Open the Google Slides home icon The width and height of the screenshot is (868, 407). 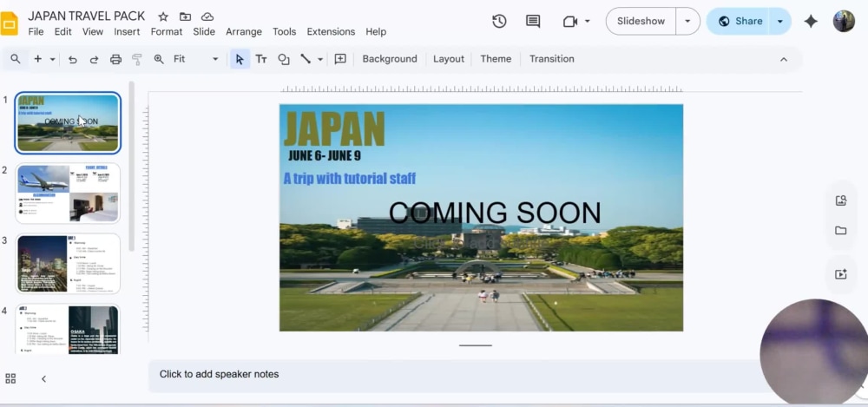tap(10, 23)
